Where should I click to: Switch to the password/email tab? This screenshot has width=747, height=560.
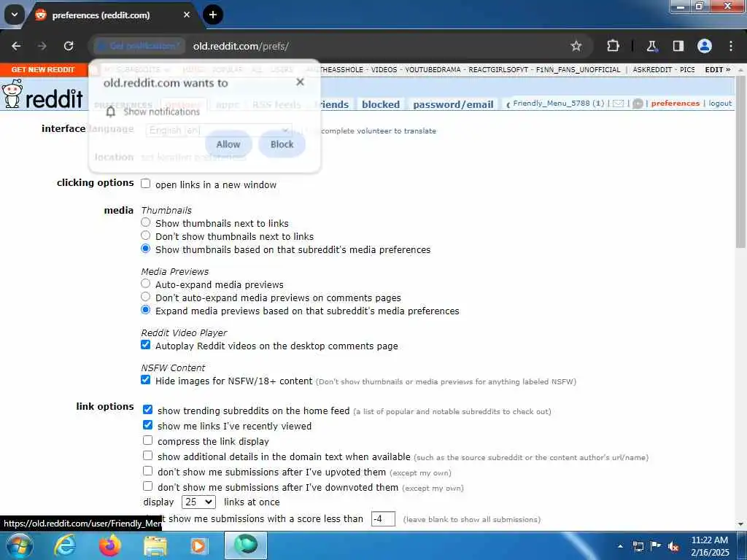pyautogui.click(x=453, y=104)
